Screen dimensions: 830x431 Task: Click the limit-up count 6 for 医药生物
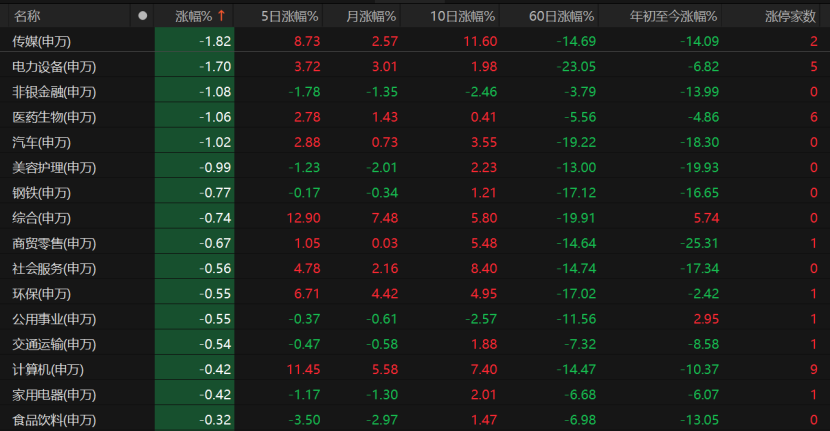coord(814,117)
